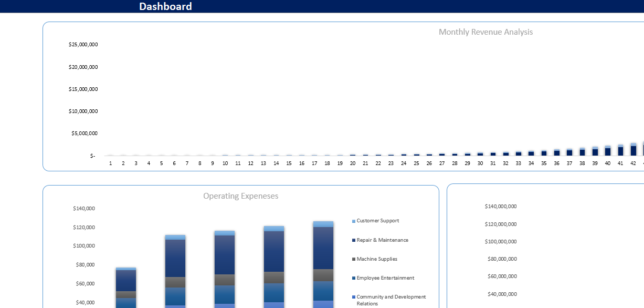Click the $- axis label on revenue chart
The height and width of the screenshot is (308, 644).
(x=93, y=155)
